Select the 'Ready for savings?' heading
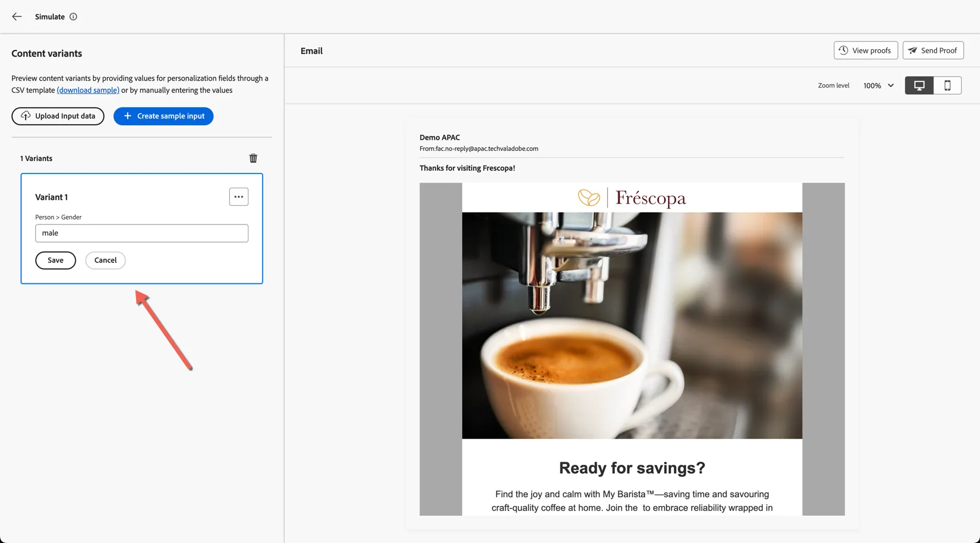This screenshot has width=980, height=543. coord(632,468)
